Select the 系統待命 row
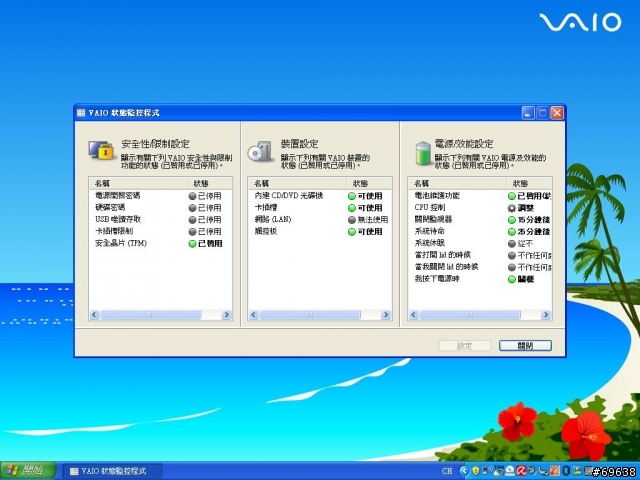This screenshot has height=480, width=640. tap(480, 231)
